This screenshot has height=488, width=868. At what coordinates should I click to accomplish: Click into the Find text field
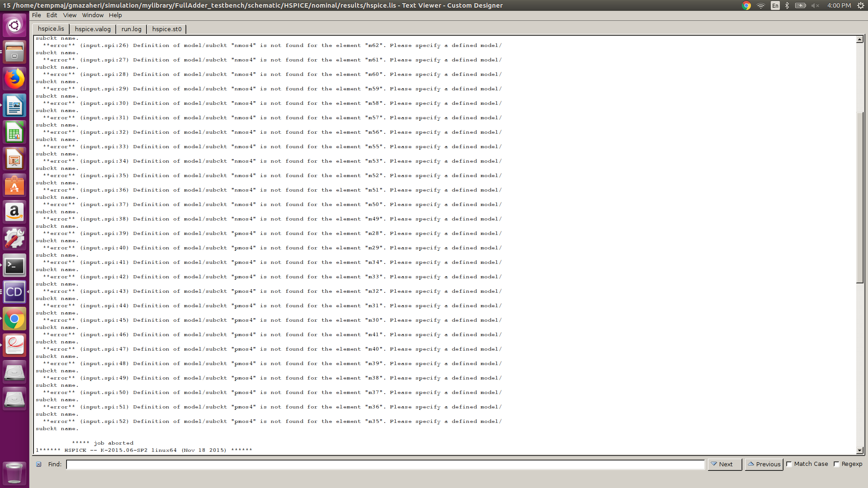(385, 464)
